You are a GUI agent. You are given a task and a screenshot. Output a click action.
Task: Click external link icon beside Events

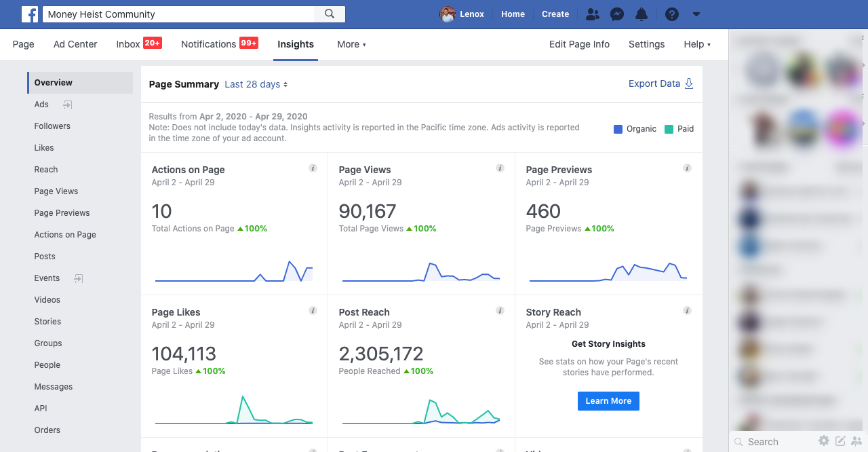(x=79, y=278)
